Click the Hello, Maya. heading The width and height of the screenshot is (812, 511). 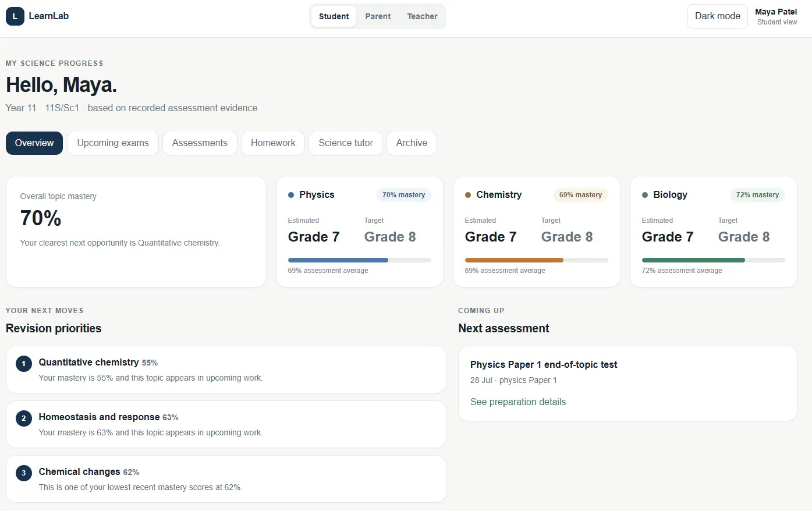click(61, 85)
